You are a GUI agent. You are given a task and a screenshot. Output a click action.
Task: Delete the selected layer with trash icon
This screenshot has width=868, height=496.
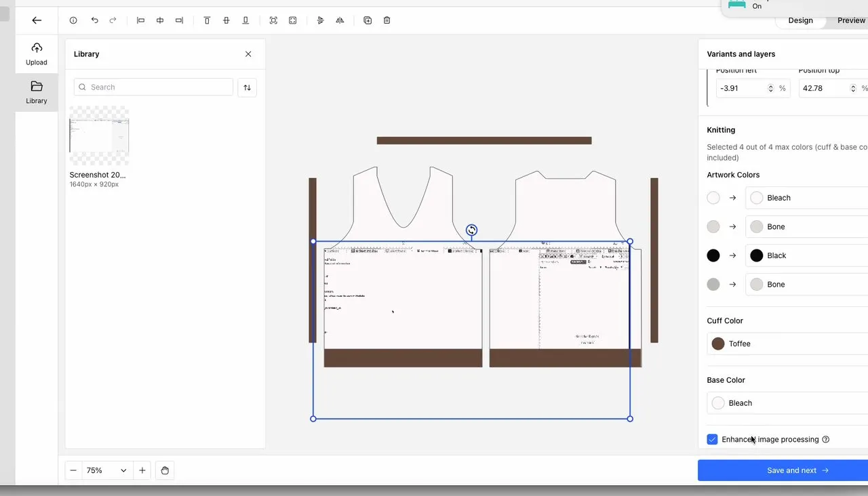coord(387,20)
